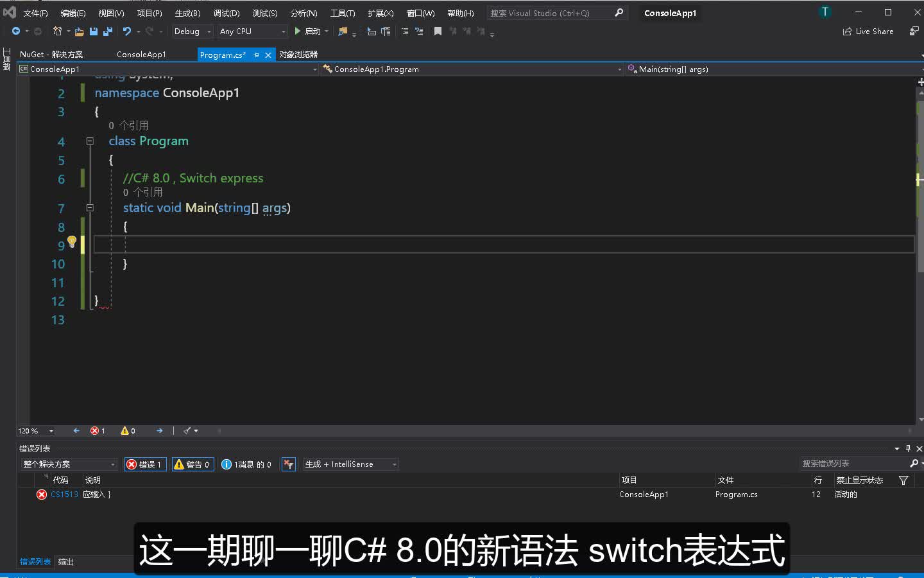
Task: Collapse the Main method code block
Action: click(90, 207)
